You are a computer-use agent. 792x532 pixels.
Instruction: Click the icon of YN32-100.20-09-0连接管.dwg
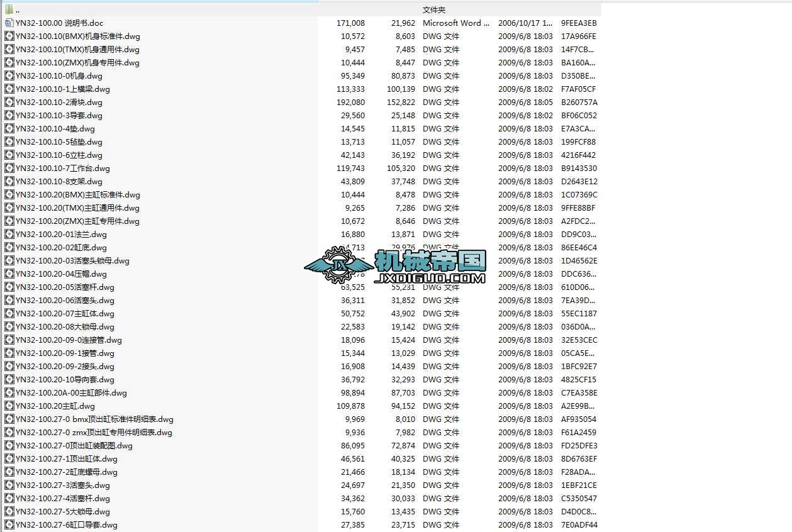(x=9, y=340)
